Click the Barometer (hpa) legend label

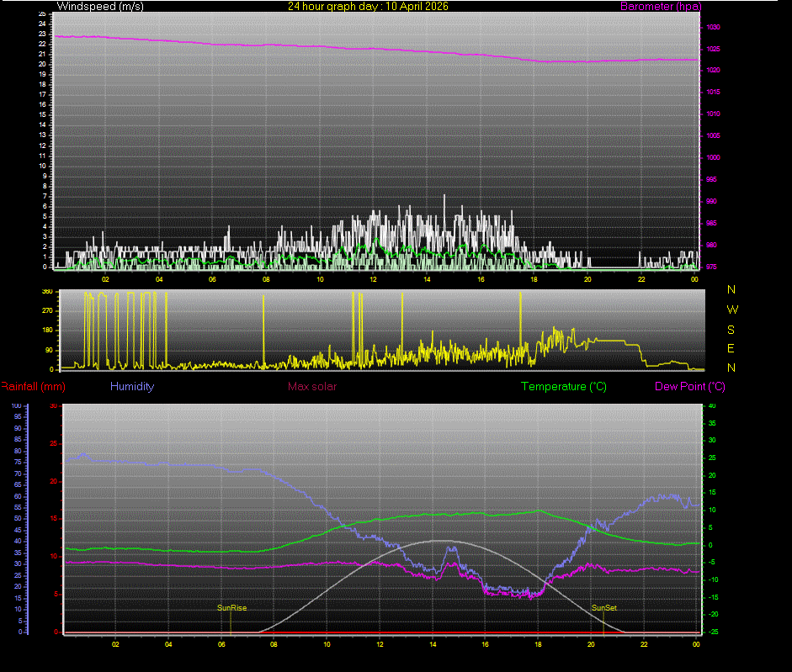tap(661, 6)
